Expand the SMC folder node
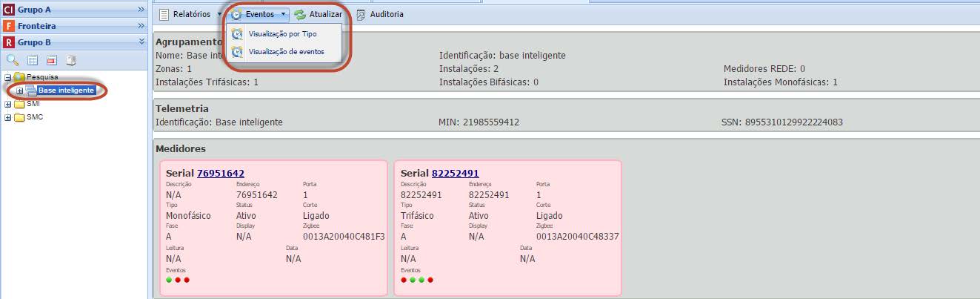This screenshot has width=980, height=299. pyautogui.click(x=8, y=117)
